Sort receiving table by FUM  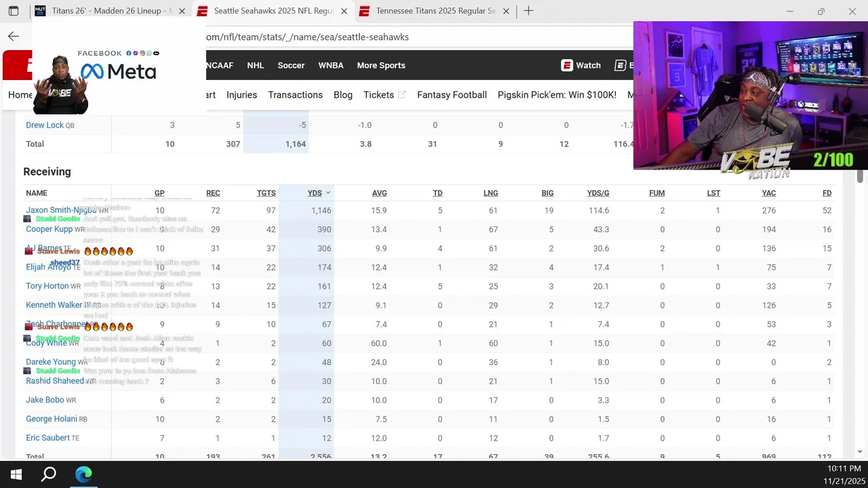pyautogui.click(x=656, y=193)
